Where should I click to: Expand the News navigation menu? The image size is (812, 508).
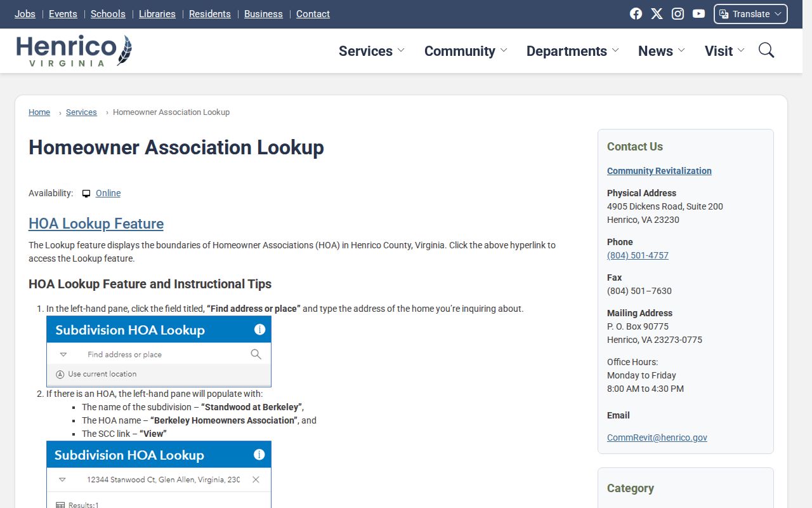[x=662, y=51]
